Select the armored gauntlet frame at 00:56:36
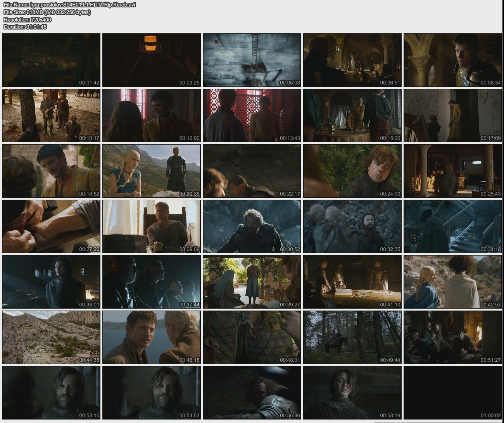504x423 pixels. coord(252,393)
